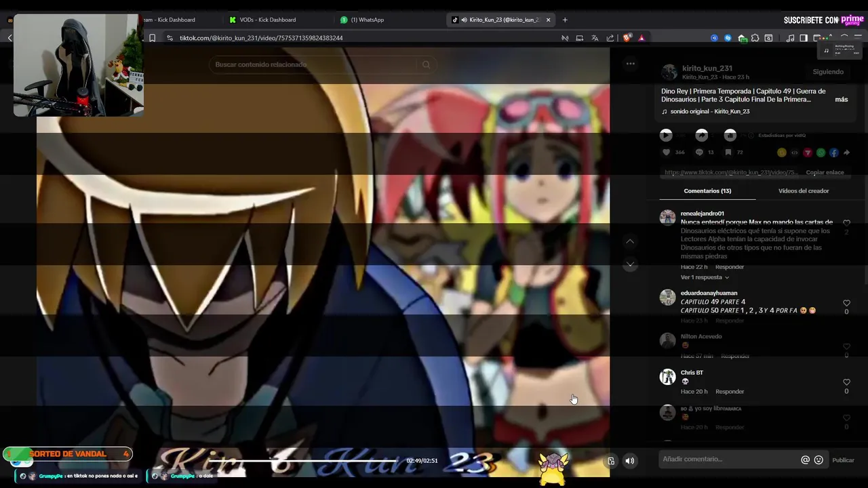Click the kirito_kun_231 creator avatar
The width and height of the screenshot is (868, 488).
pyautogui.click(x=669, y=73)
